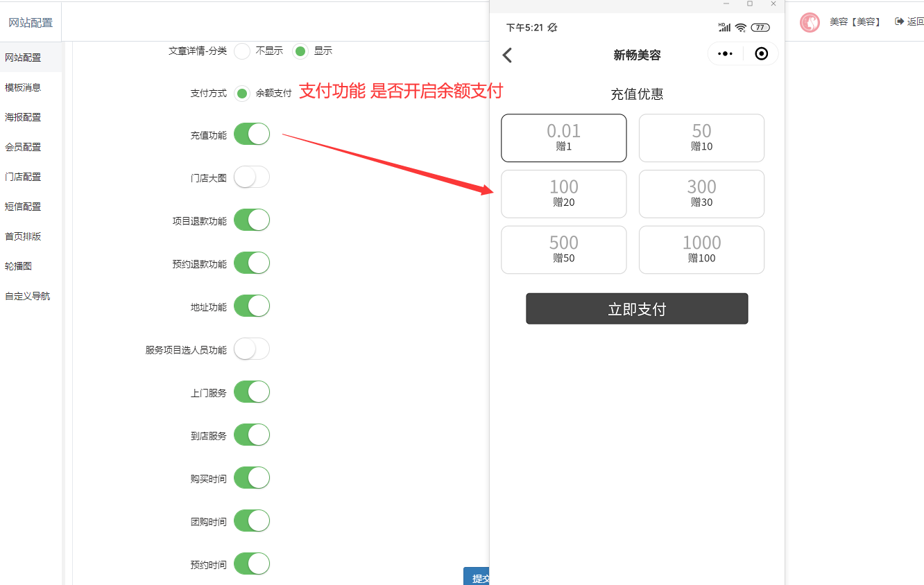
Task: Enable the 门店大图 switch
Action: pos(251,177)
